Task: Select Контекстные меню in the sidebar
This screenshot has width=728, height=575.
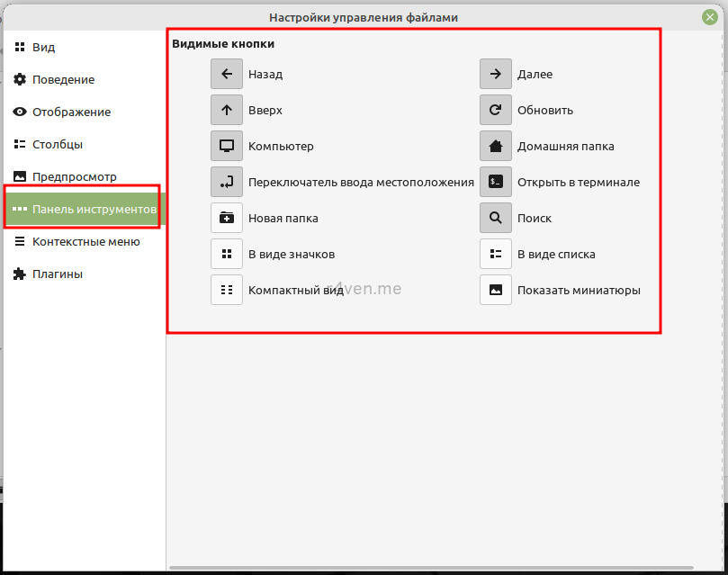Action: (85, 241)
